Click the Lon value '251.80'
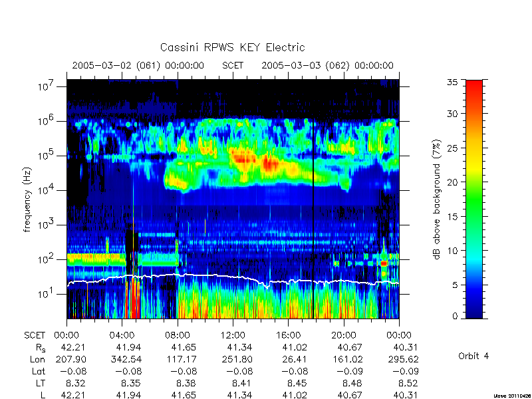 coord(237,359)
